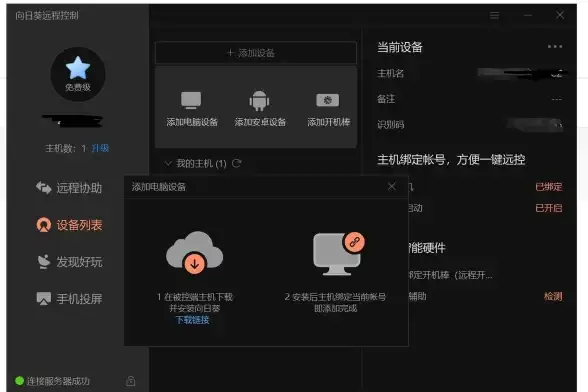
Task: Click the orange device list icon
Action: pos(44,225)
